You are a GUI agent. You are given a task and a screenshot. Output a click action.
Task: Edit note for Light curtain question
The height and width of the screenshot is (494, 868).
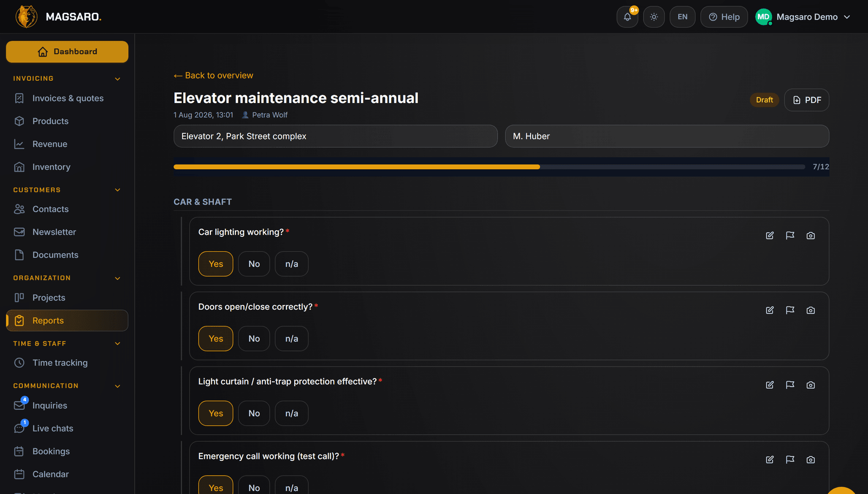coord(770,385)
